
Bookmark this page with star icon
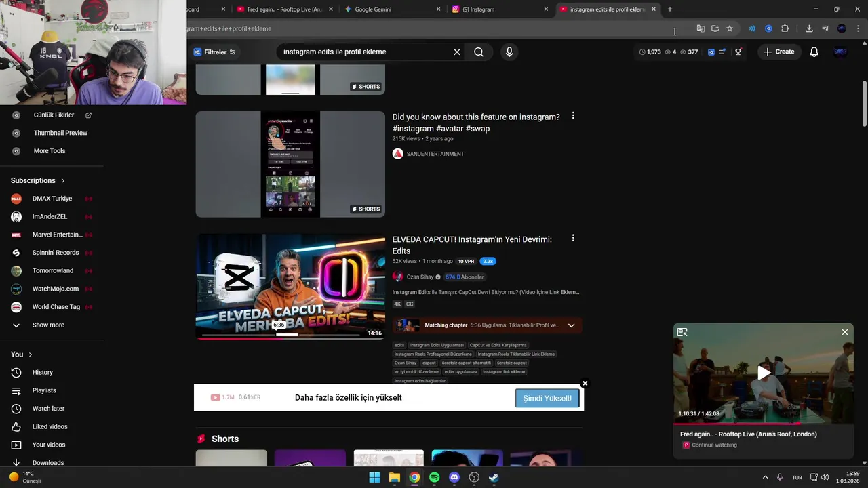point(730,28)
